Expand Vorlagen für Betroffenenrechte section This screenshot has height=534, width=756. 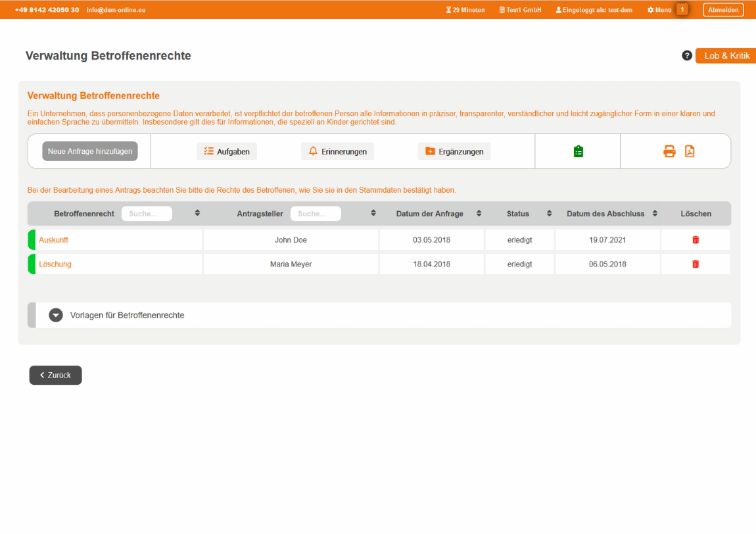[56, 315]
